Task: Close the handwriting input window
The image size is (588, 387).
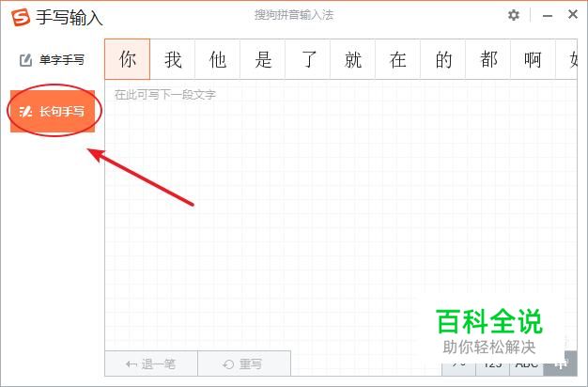Action: tap(573, 15)
